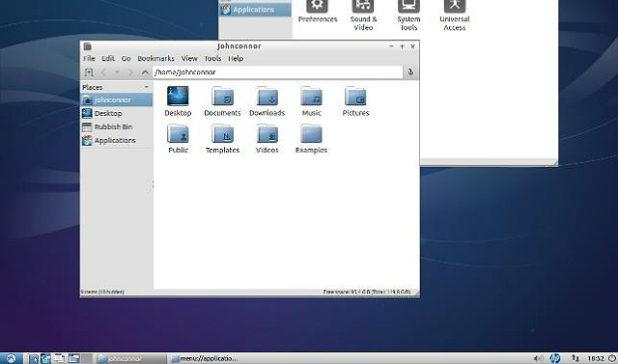Viewport: 618px width, 364px height.
Task: Open the Help menu
Action: click(x=236, y=58)
